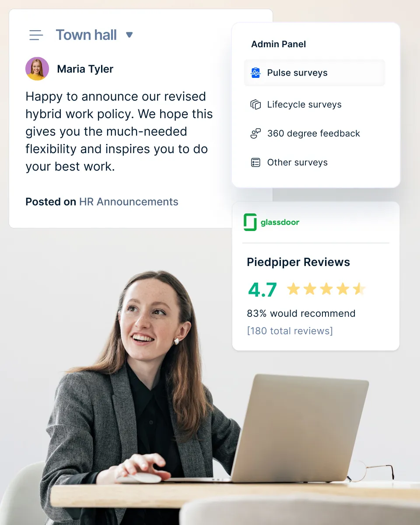The width and height of the screenshot is (420, 525).
Task: Click the 360 degree feedback people icon
Action: [x=255, y=133]
